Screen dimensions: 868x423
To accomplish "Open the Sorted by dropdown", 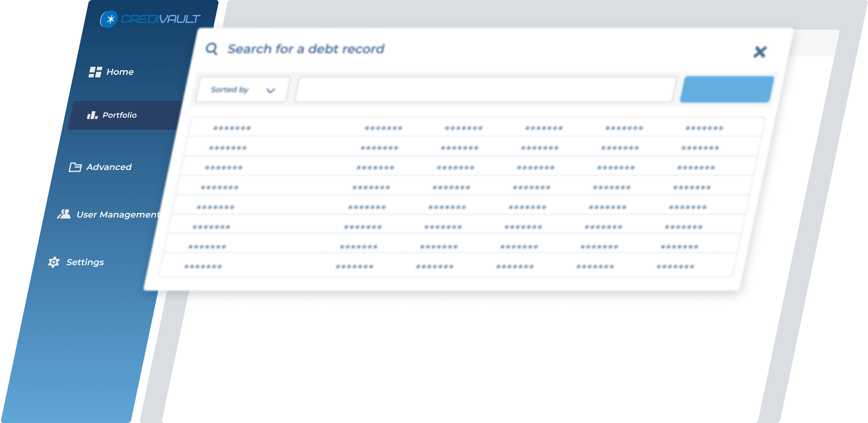I will tap(242, 90).
